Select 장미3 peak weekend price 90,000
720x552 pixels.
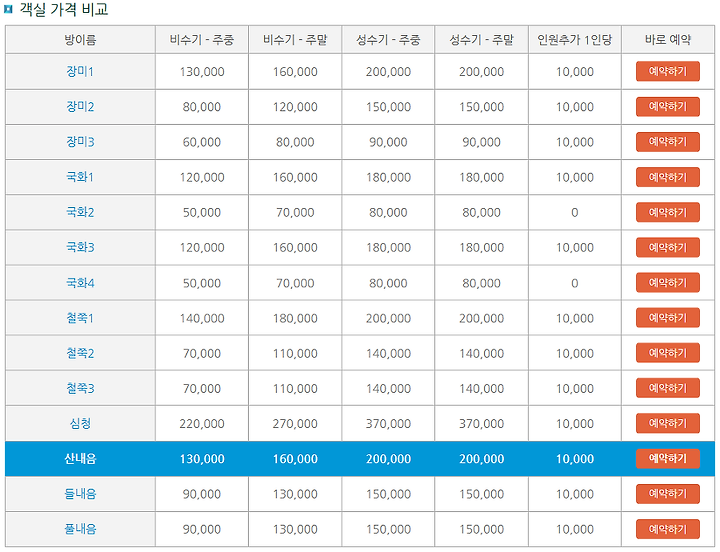coord(482,142)
